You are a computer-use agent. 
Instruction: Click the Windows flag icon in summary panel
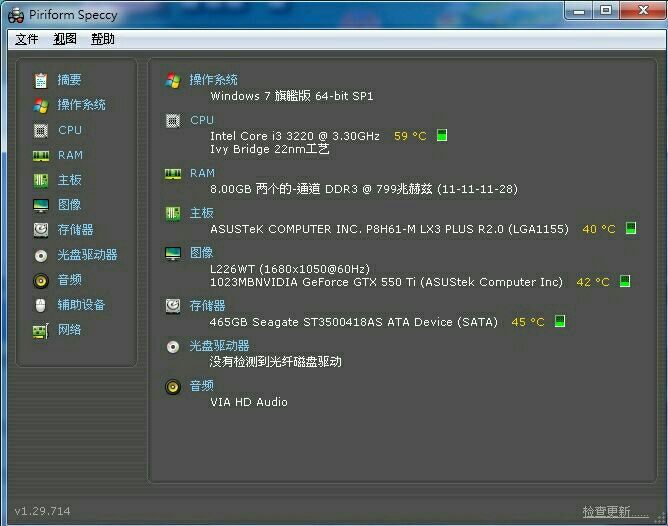pyautogui.click(x=173, y=80)
